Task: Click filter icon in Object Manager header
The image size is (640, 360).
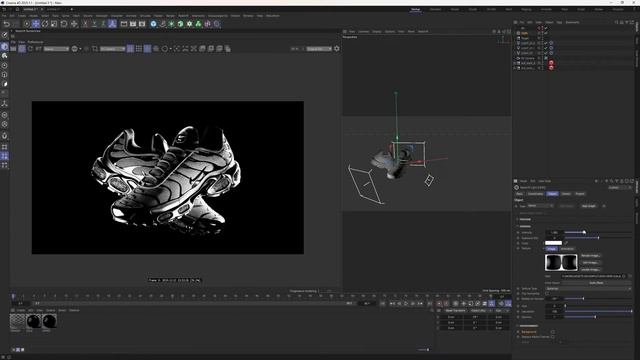Action: [x=627, y=22]
